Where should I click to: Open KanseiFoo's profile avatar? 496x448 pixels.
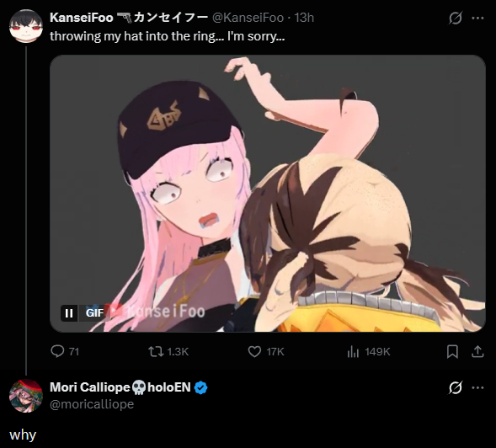click(26, 26)
